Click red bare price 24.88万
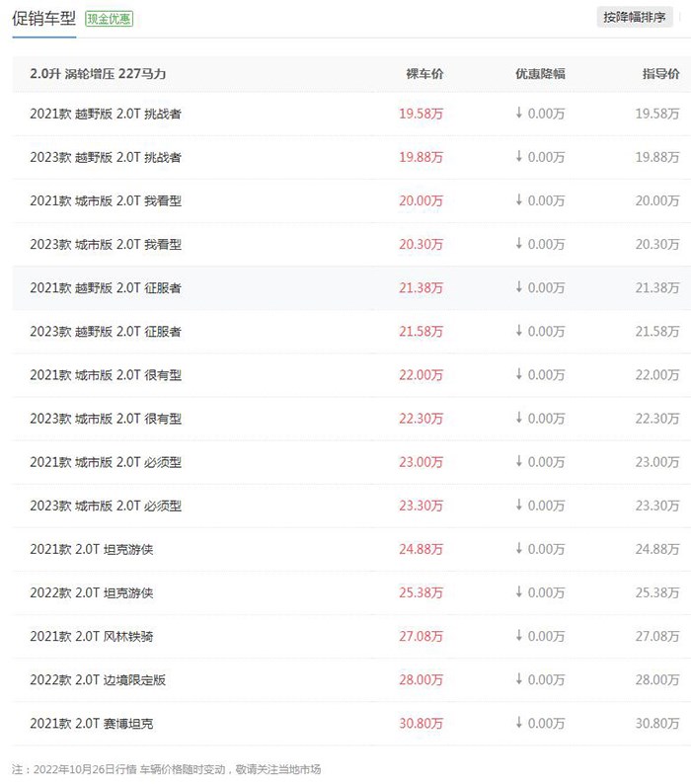This screenshot has width=691, height=784. click(421, 550)
